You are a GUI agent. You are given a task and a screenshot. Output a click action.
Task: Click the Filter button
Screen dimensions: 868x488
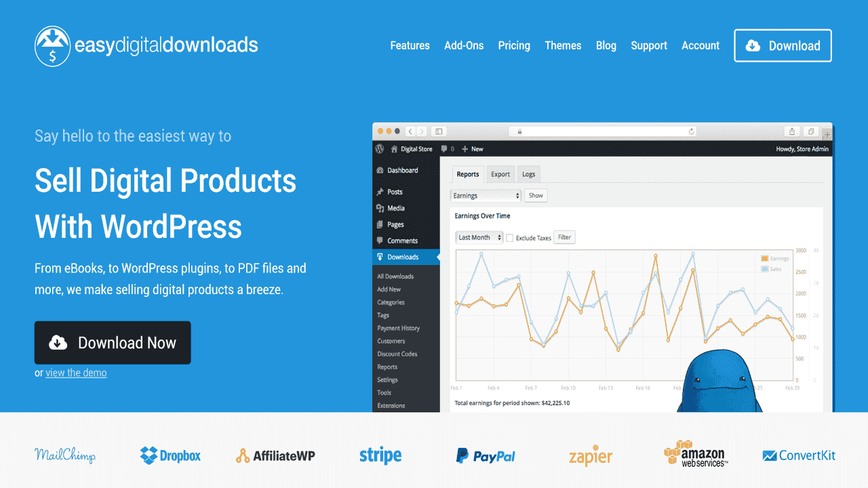(564, 237)
